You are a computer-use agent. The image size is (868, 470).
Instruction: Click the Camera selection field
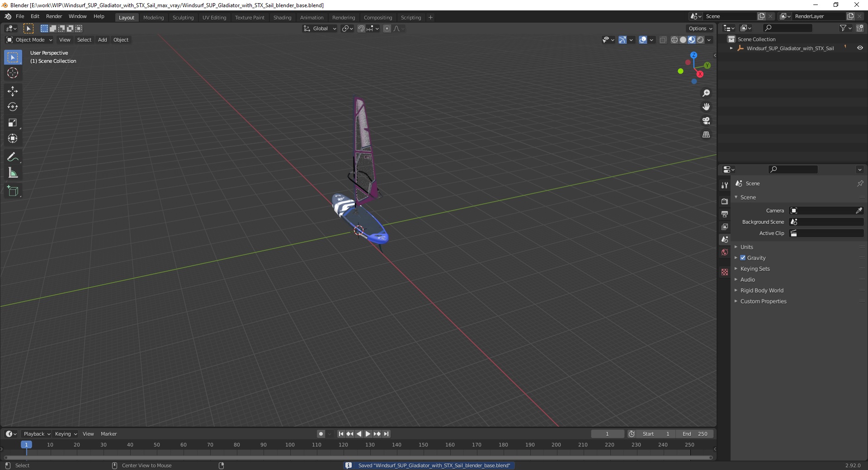(x=822, y=211)
